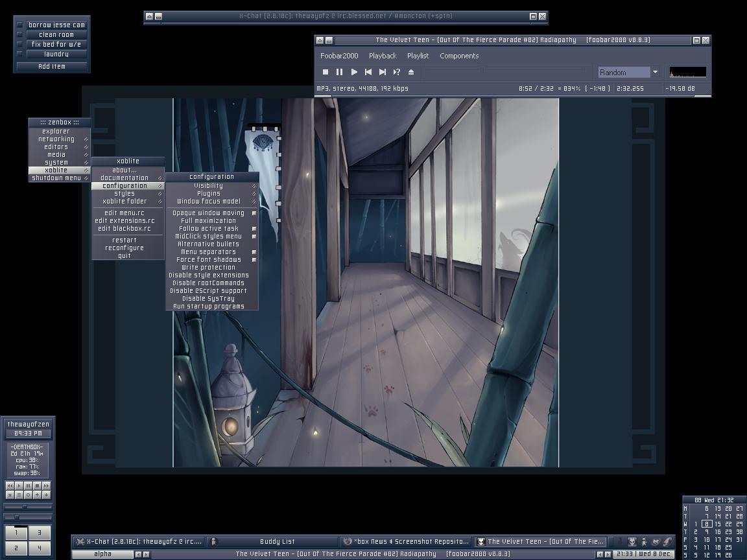Click the playlist lines icon in sidebar widget
The image size is (747, 560).
pos(19,495)
